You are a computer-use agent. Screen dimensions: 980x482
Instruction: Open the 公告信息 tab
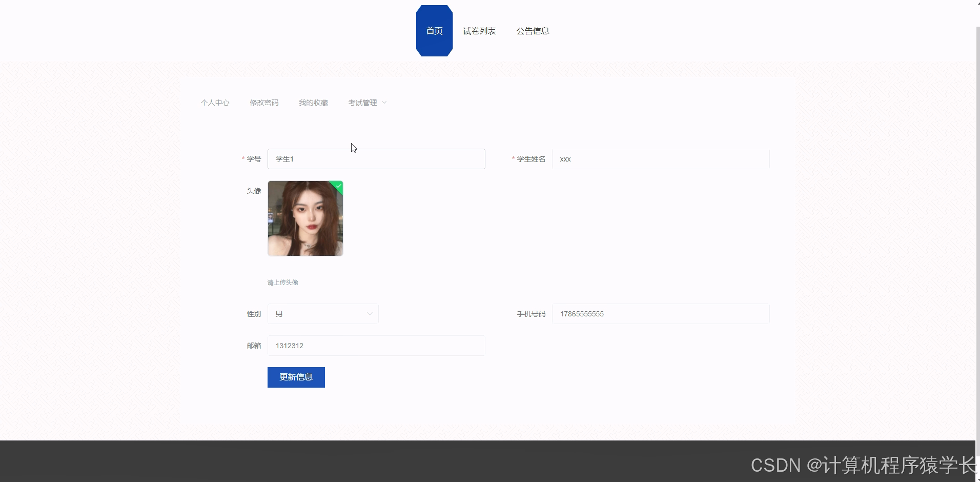point(532,31)
